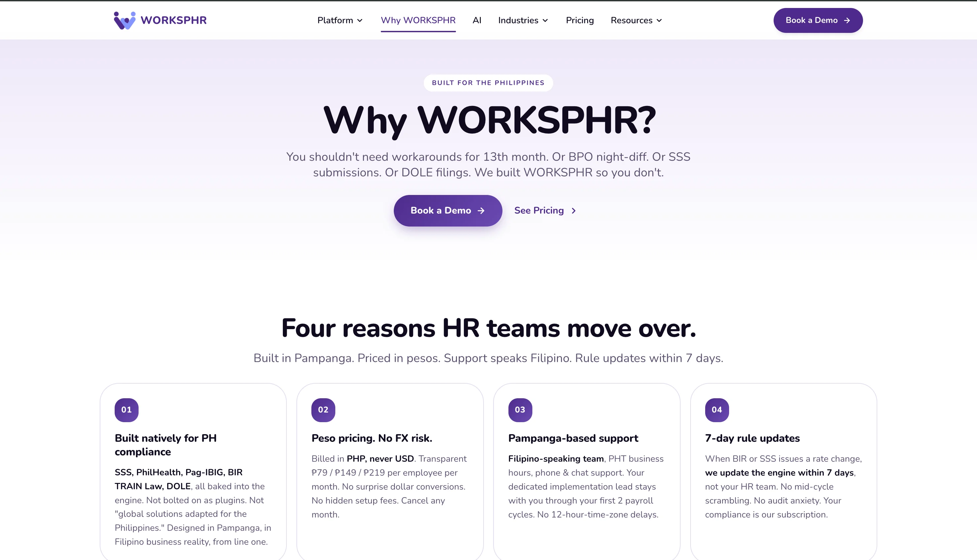Click the header Book a Demo button

(818, 20)
